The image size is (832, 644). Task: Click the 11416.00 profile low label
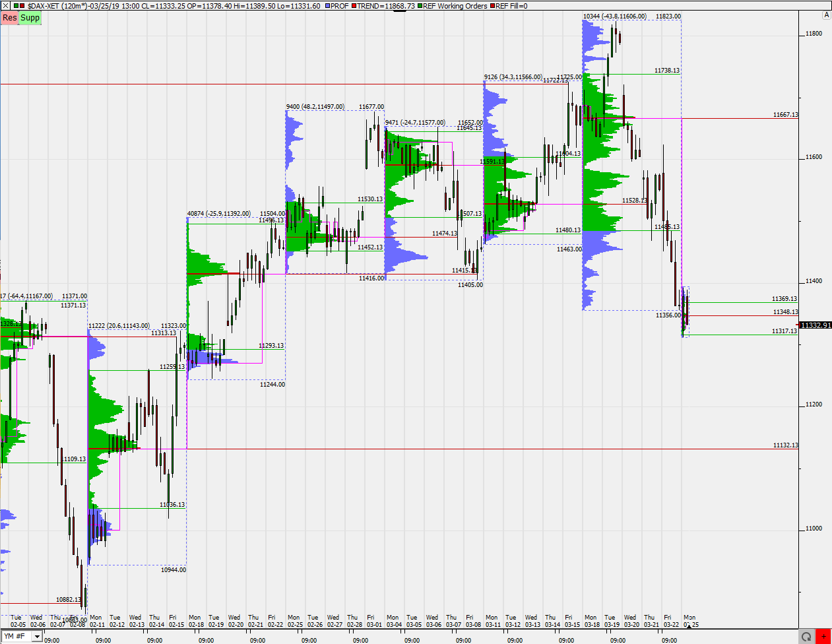pos(371,278)
